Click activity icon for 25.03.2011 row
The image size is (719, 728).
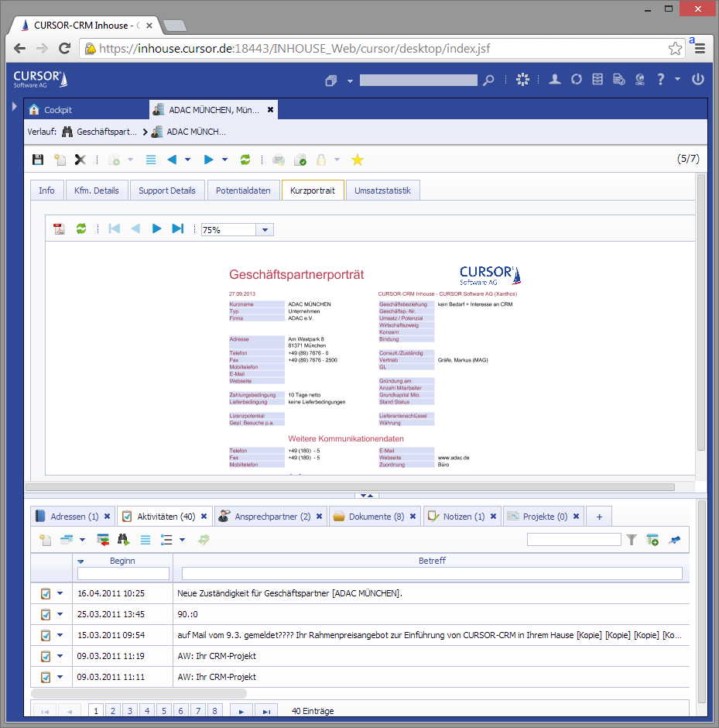(x=46, y=614)
